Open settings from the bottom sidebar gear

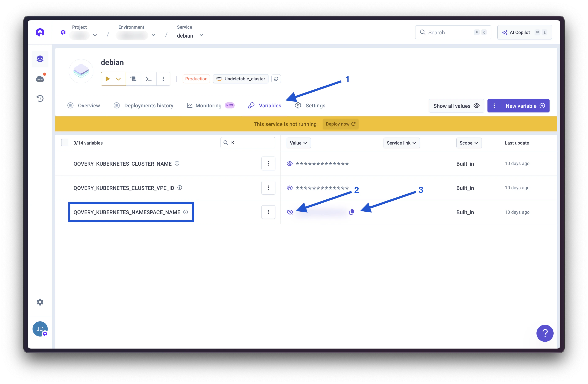40,302
